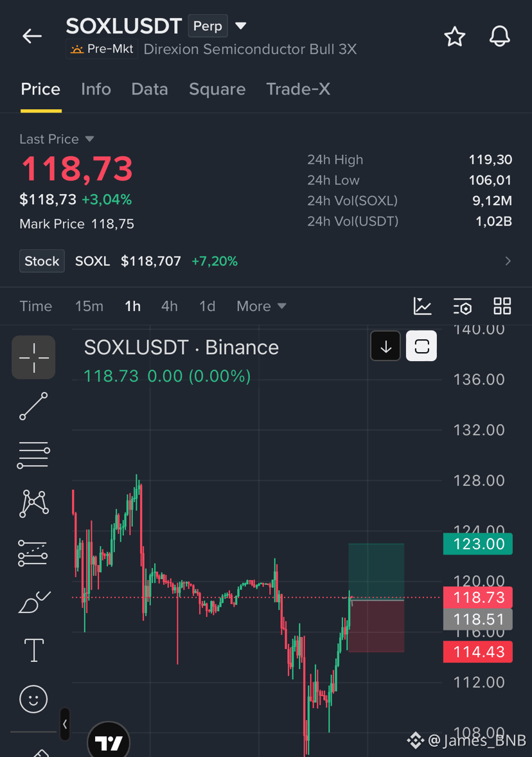Go back with the left arrow
This screenshot has height=757, width=532.
coord(32,36)
